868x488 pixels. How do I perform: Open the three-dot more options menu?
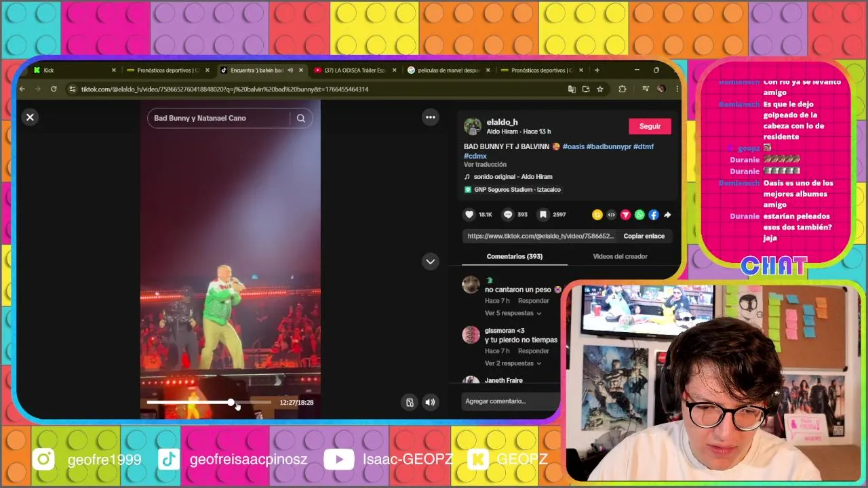(x=430, y=117)
